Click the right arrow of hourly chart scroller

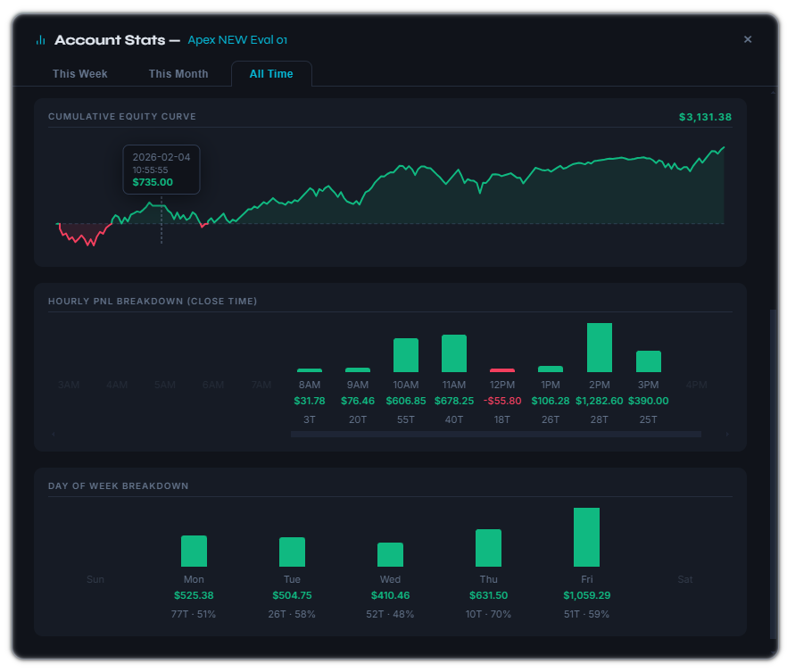(x=726, y=434)
